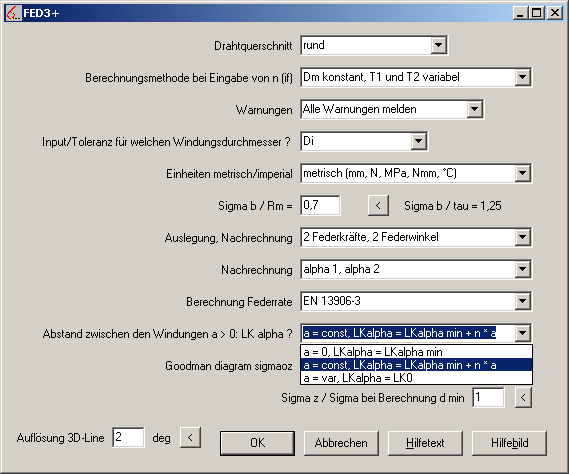Expand the Nachrechnung 'alpha 1, alpha 2' dropdown
This screenshot has width=569, height=474.
point(523,269)
